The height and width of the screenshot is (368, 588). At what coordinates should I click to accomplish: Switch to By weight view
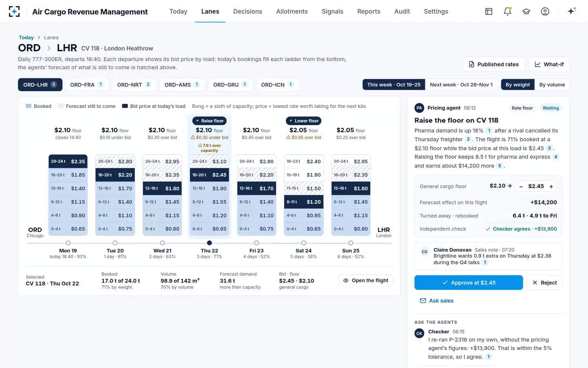(518, 85)
